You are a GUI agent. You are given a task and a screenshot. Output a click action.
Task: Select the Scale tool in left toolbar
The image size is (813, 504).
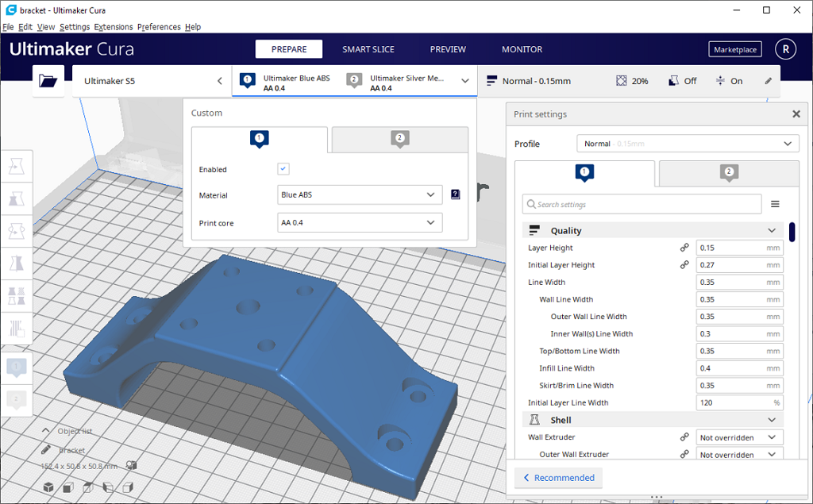tap(16, 198)
